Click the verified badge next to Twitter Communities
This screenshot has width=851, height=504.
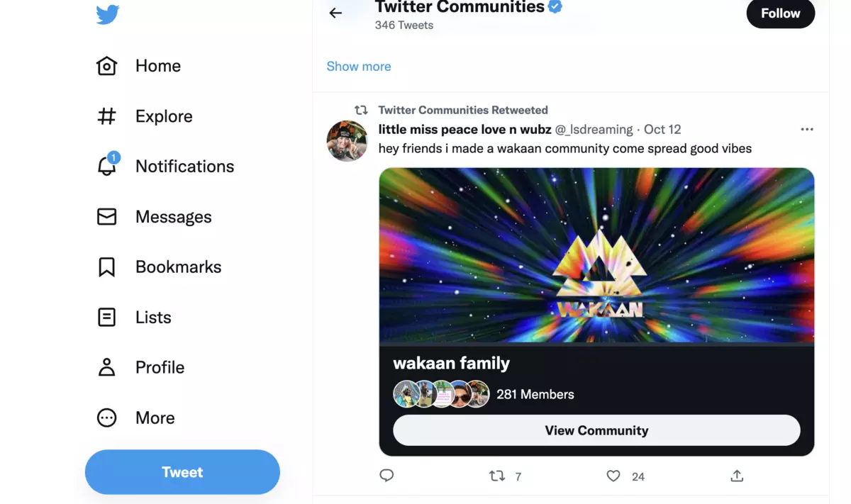[555, 6]
